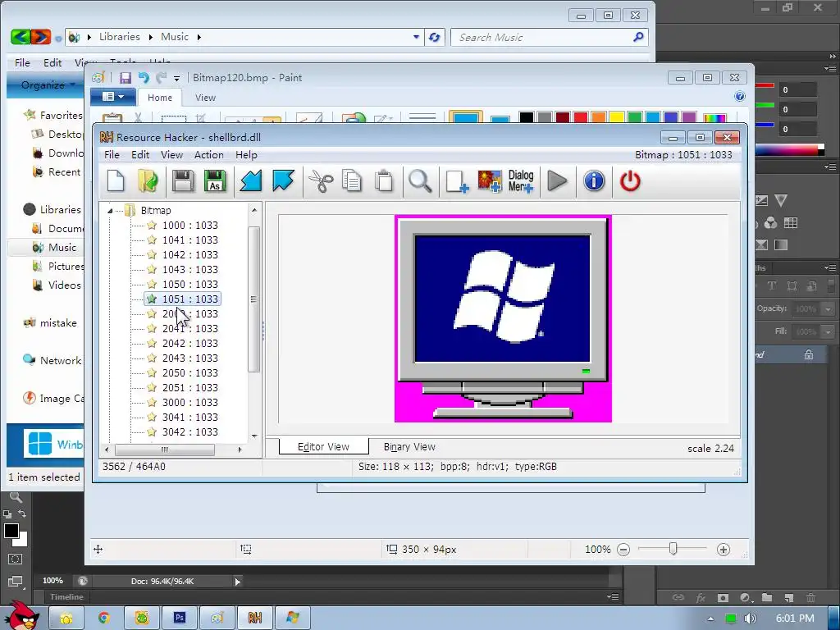Click the Paint zoom in plus button
The image size is (840, 630).
click(x=724, y=549)
